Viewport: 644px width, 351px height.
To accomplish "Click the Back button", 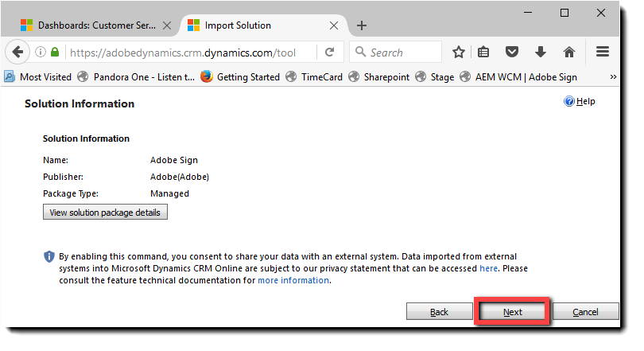I will point(439,311).
